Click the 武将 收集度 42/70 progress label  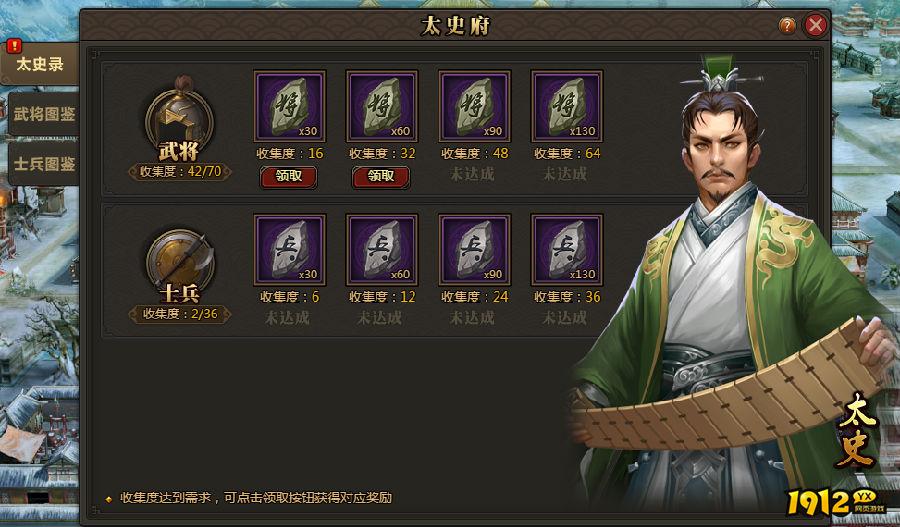(x=180, y=171)
